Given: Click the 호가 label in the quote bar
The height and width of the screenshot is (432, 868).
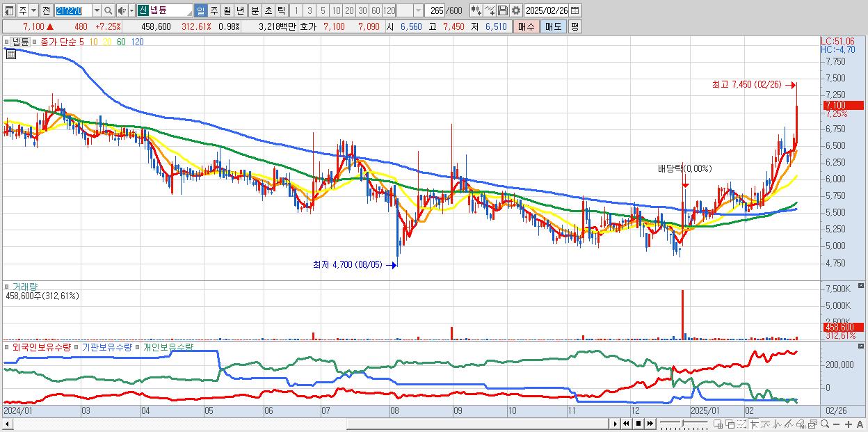Looking at the screenshot, I should click(307, 26).
